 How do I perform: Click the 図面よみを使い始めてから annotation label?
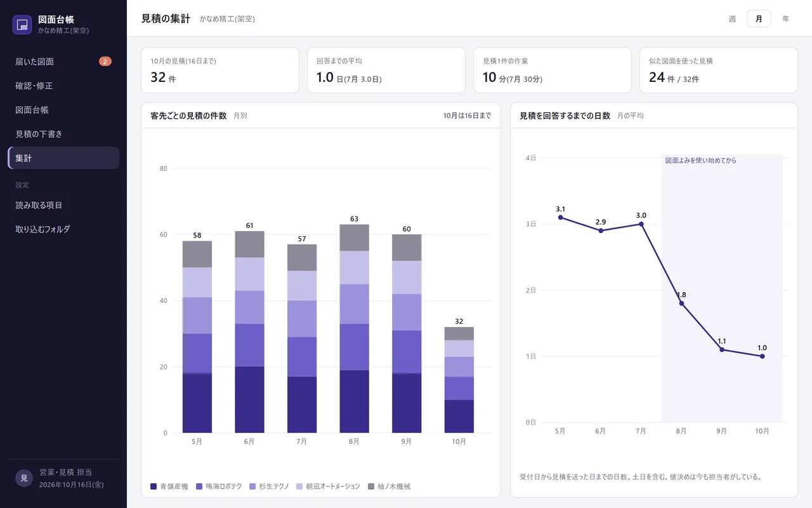point(701,161)
